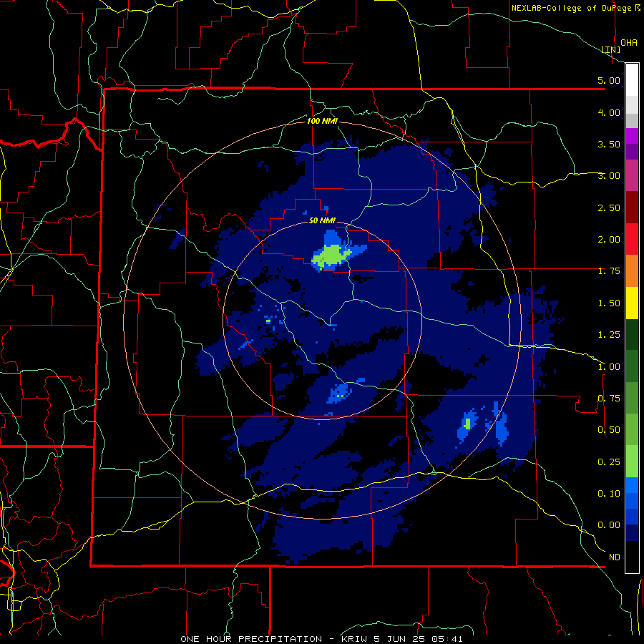Click the pink 3.00 legend swatch
644x644 pixels.
[x=632, y=175]
